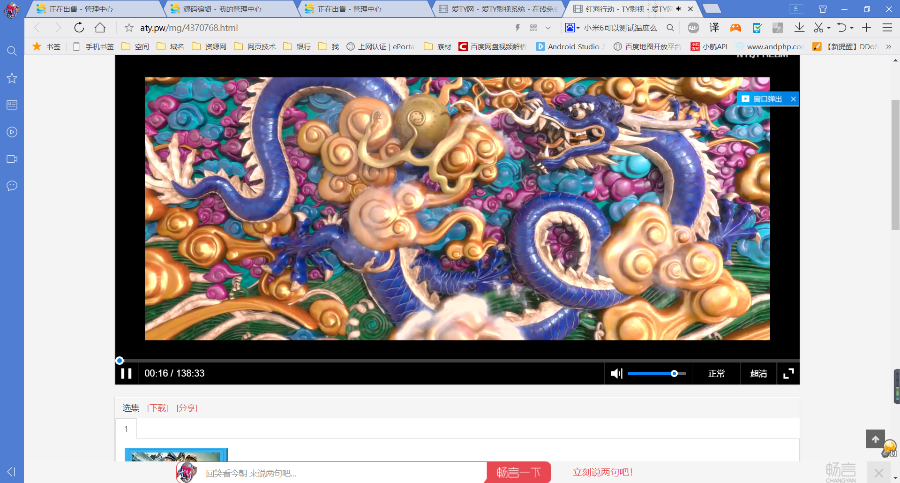Viewport: 900px width, 483px height.
Task: Click the red 畅言一下 button
Action: pos(518,472)
